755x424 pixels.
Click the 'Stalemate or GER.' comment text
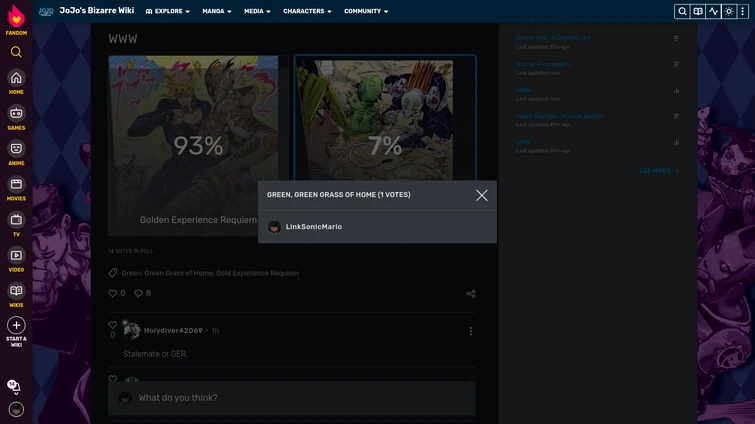[156, 354]
